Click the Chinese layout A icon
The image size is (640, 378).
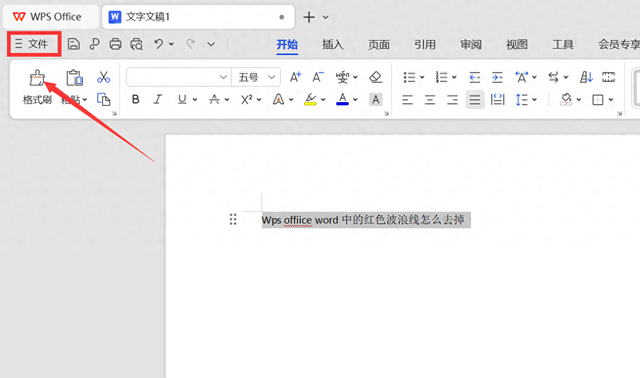click(x=522, y=77)
